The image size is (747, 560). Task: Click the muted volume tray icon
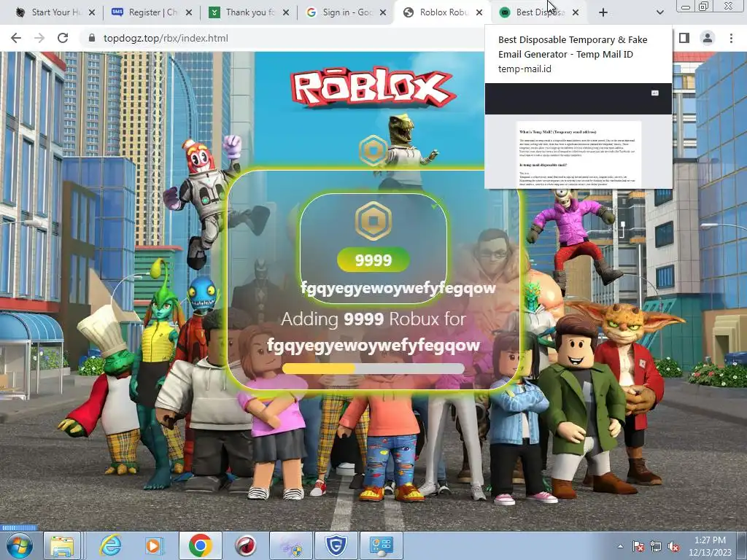pyautogui.click(x=673, y=546)
